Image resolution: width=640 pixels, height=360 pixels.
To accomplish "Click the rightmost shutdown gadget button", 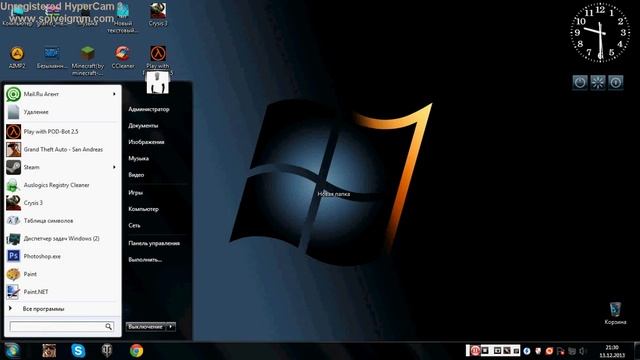I will click(x=616, y=82).
